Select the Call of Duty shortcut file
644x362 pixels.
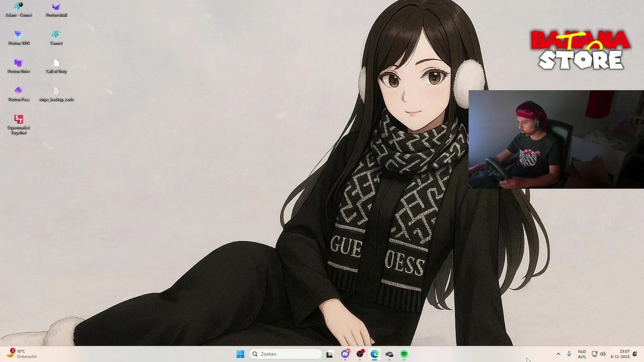tap(56, 66)
